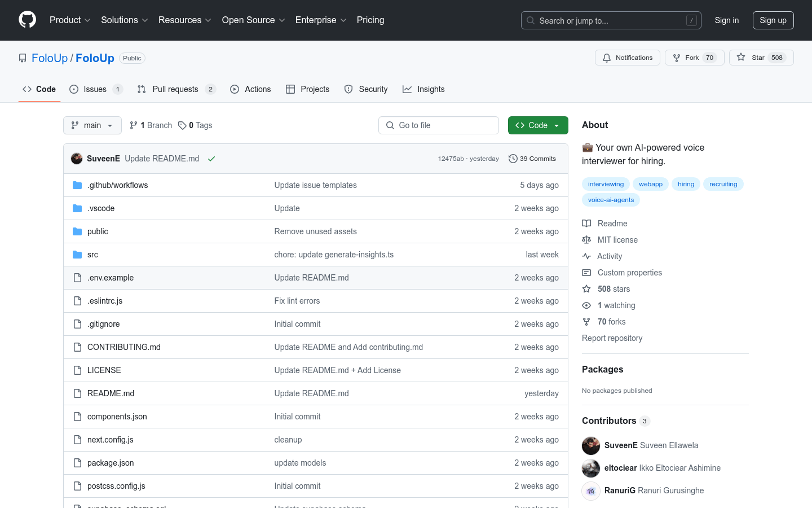
Task: Open the Resources dropdown
Action: pos(185,20)
